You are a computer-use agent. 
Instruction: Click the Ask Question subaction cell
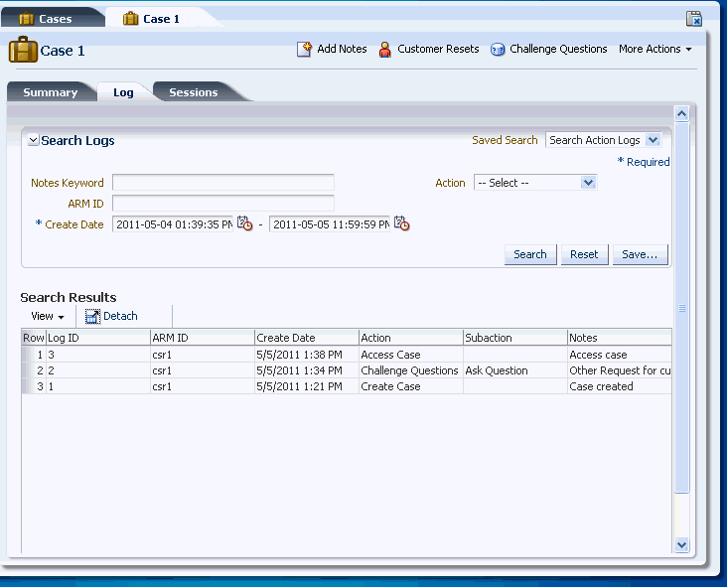pyautogui.click(x=515, y=370)
